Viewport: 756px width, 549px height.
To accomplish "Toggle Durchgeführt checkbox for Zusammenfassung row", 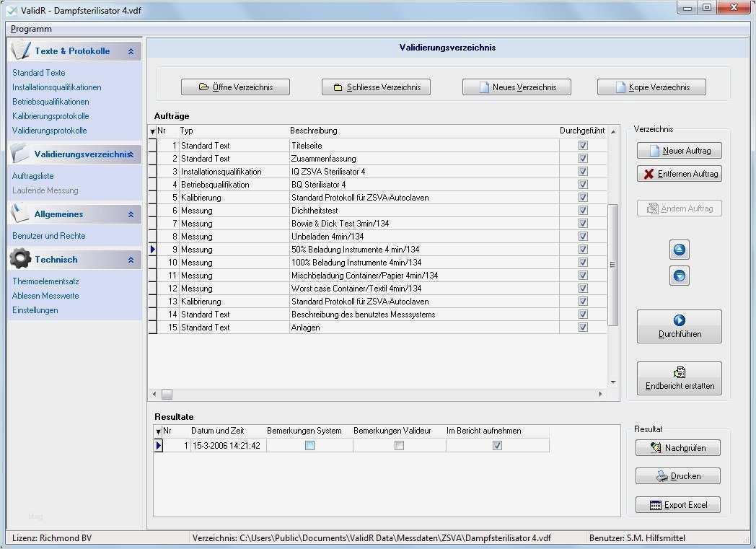I will [583, 159].
